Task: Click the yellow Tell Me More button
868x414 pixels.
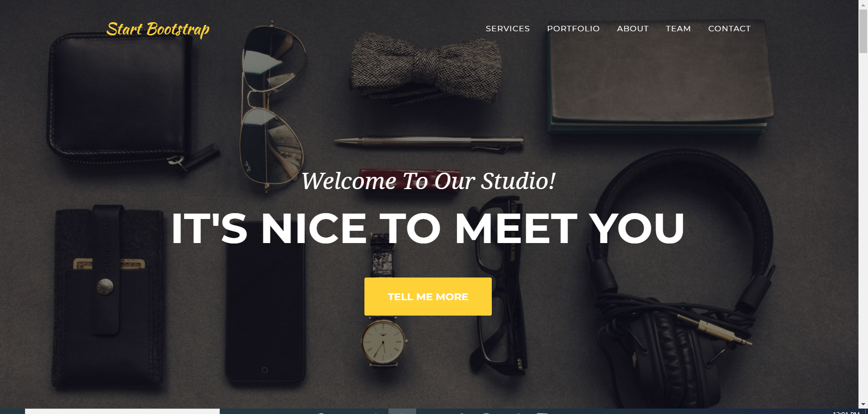Action: [x=428, y=297]
